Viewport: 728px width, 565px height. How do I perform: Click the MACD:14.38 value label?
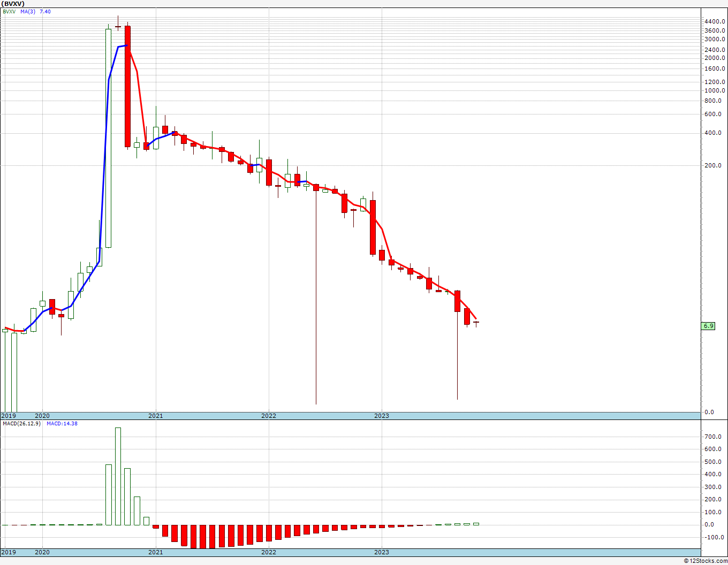pos(62,424)
